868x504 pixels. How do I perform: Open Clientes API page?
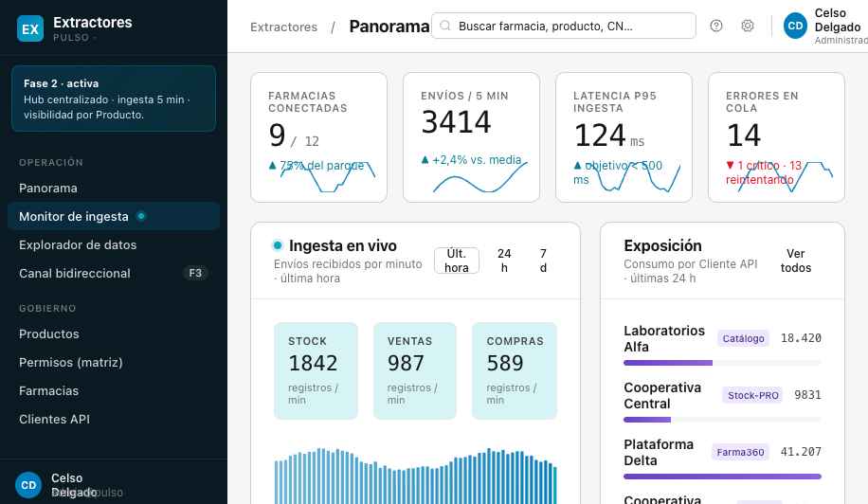point(114,420)
